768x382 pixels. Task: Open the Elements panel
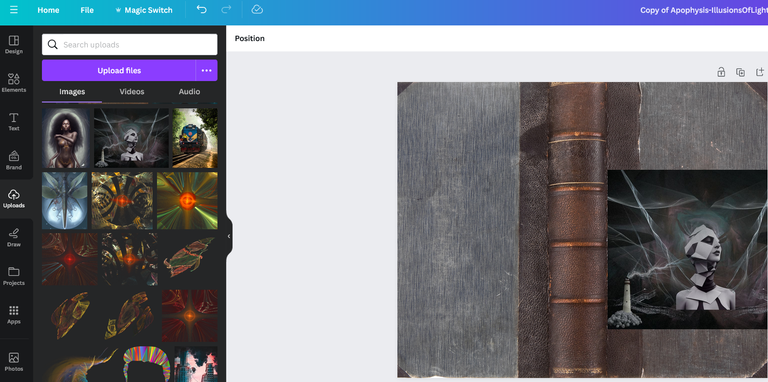pos(14,83)
